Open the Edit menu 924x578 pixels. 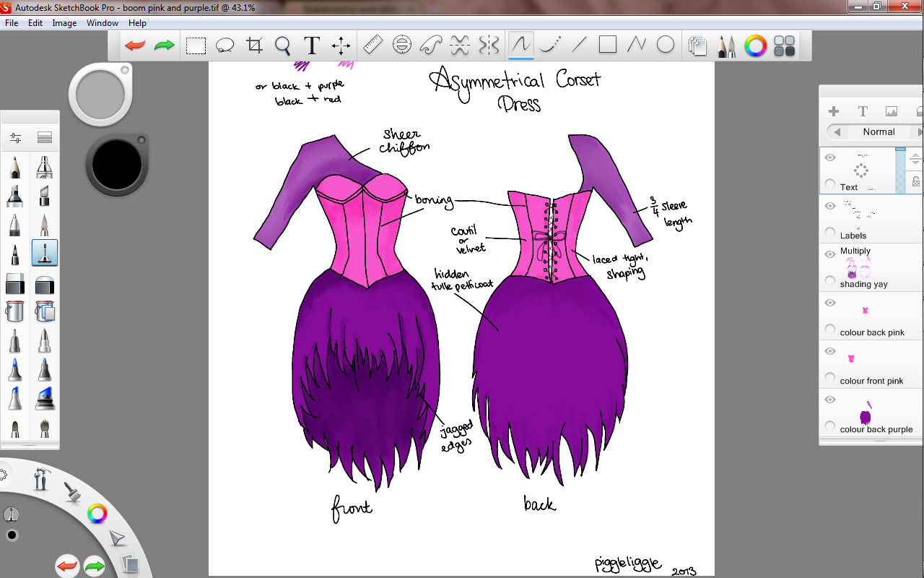(35, 23)
